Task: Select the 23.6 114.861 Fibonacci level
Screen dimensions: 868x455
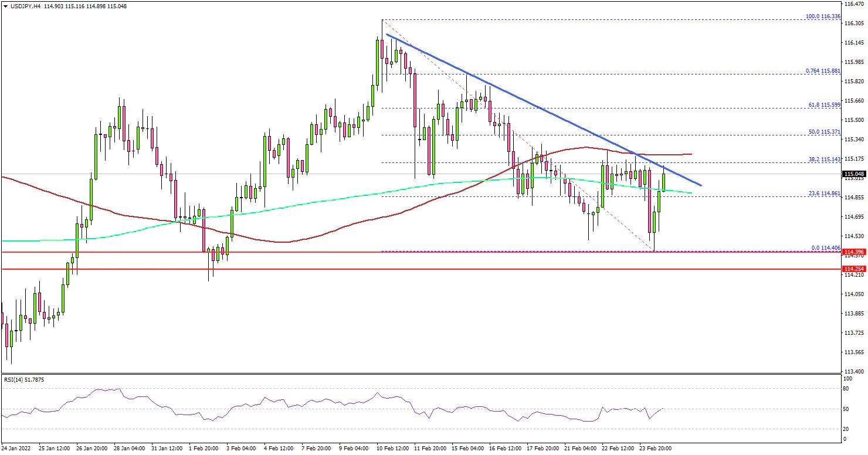Action: (x=823, y=193)
